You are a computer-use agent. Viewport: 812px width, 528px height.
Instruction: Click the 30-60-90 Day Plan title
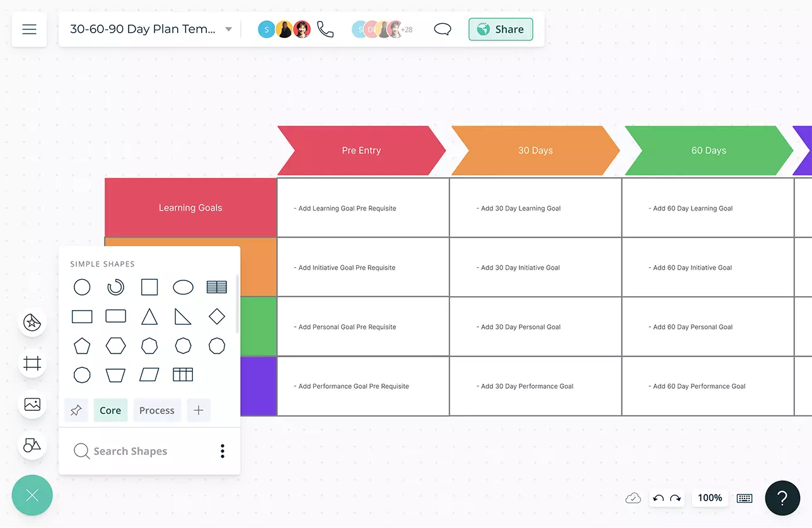click(x=142, y=30)
